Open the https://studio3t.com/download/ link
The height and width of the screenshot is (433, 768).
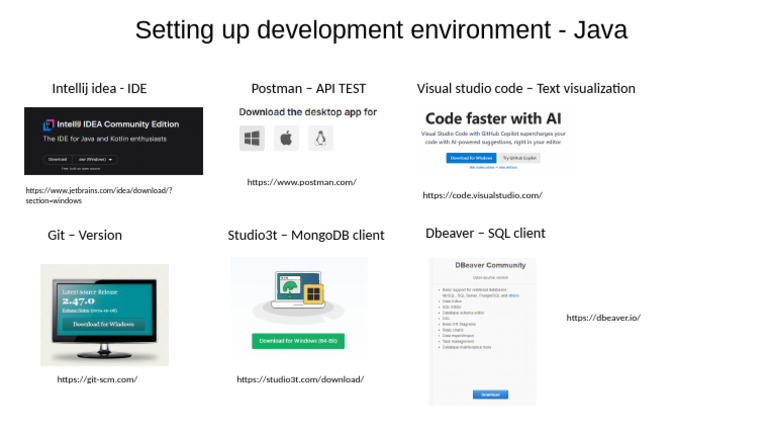(x=300, y=379)
